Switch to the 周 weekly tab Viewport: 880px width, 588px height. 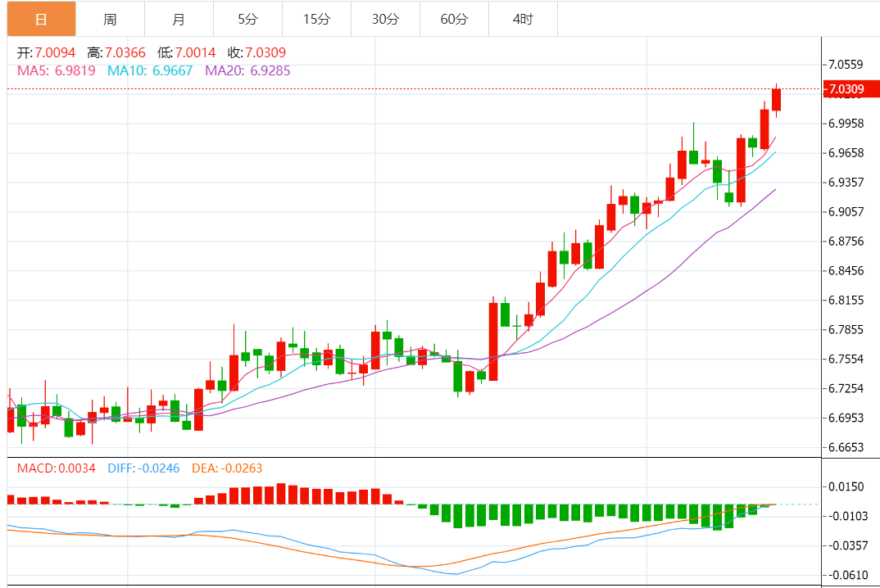[x=110, y=19]
